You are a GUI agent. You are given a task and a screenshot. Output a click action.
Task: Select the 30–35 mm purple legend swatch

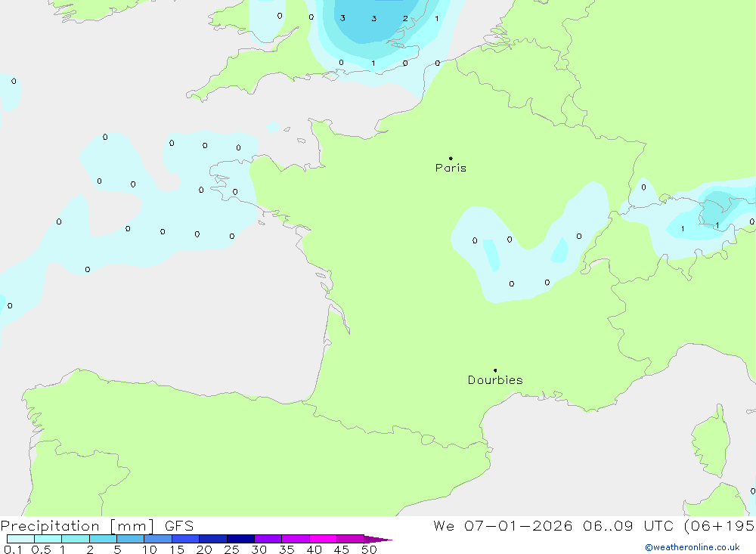(268, 539)
